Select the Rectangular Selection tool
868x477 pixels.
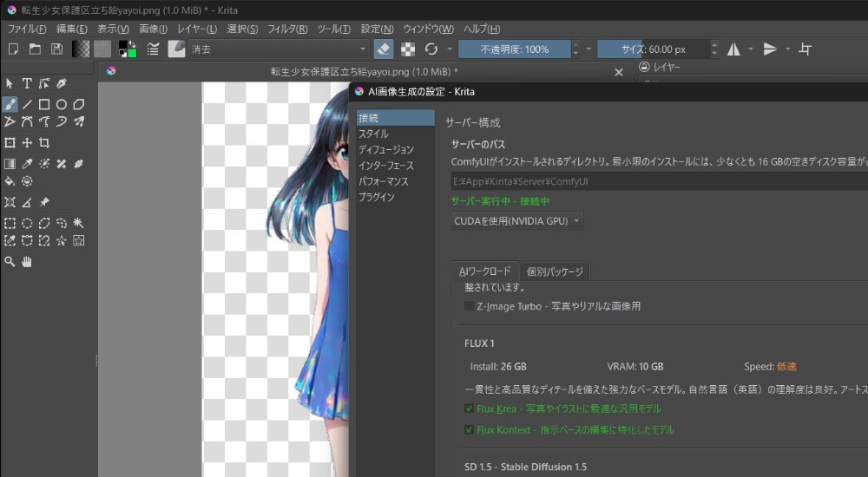(x=10, y=223)
